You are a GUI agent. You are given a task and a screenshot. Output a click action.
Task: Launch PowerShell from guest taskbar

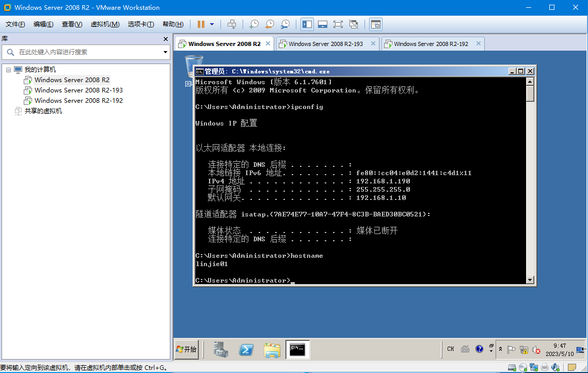246,349
